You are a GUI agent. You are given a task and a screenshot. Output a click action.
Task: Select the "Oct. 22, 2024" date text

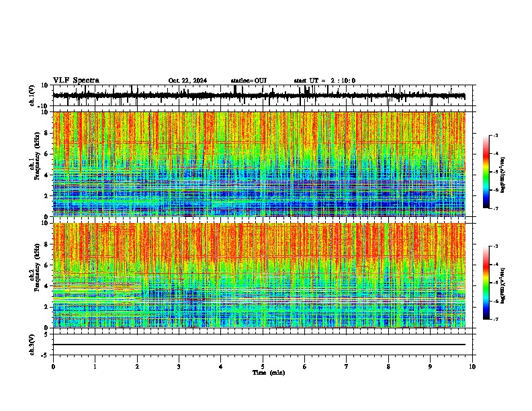pyautogui.click(x=187, y=81)
